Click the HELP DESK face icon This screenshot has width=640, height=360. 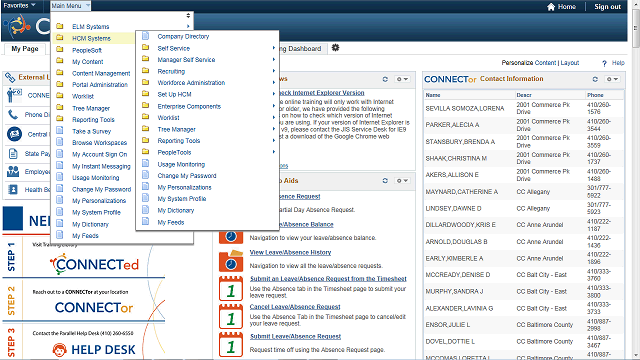pyautogui.click(x=60, y=350)
